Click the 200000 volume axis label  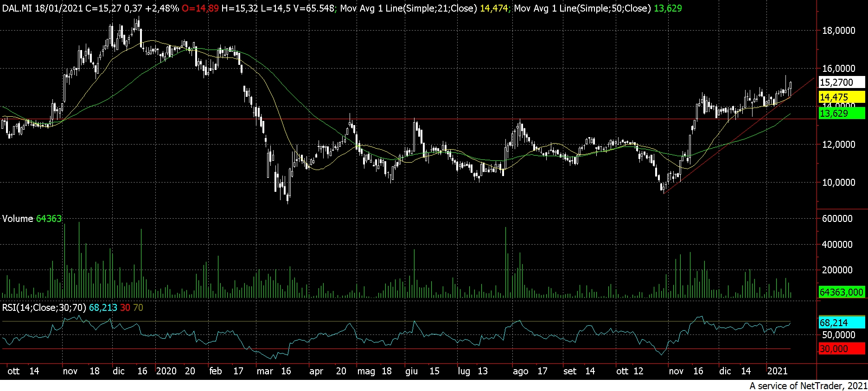(837, 270)
